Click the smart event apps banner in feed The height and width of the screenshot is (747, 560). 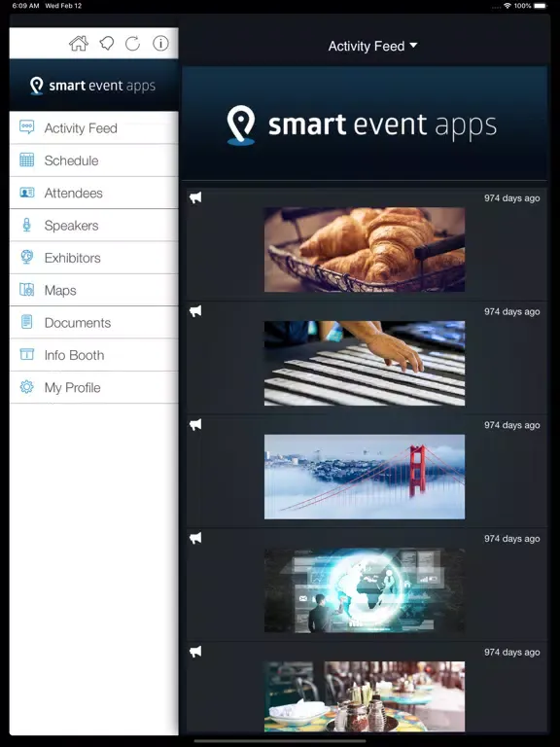[x=365, y=124]
